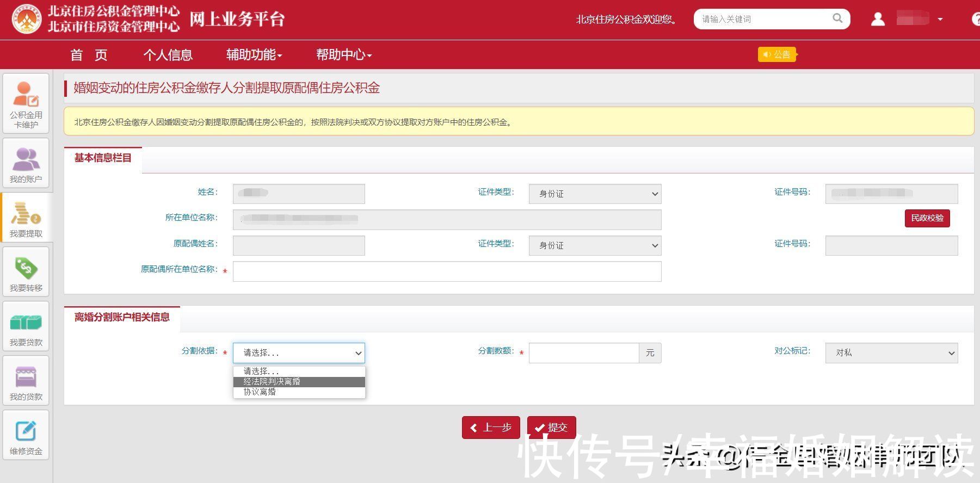Open the 分割依据 dropdown

point(299,353)
